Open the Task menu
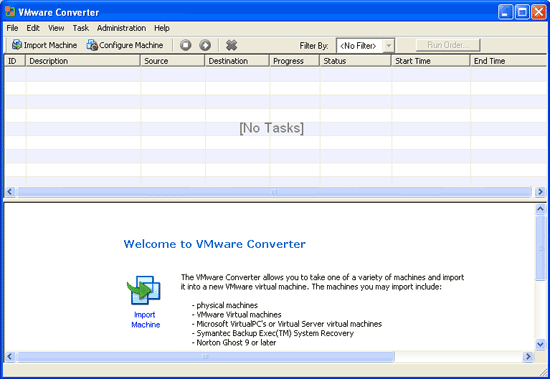The height and width of the screenshot is (379, 550). [81, 28]
